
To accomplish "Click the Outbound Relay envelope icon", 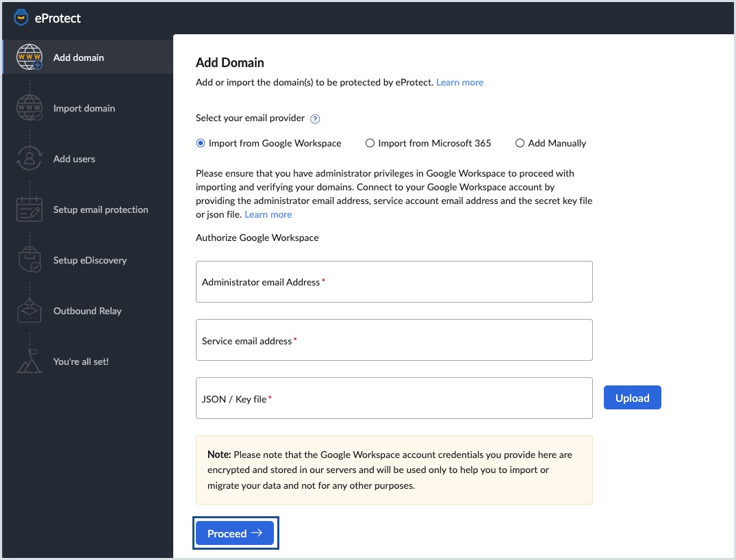I will point(29,310).
